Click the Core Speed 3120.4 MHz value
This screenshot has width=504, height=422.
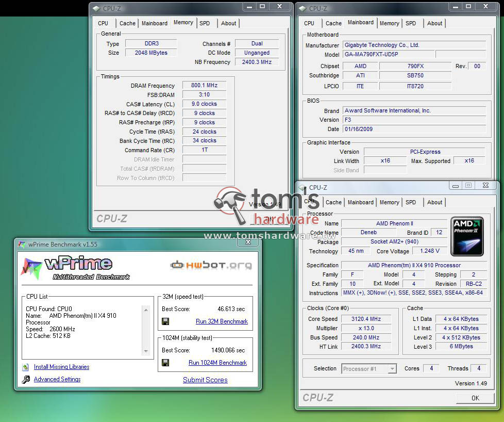[366, 319]
